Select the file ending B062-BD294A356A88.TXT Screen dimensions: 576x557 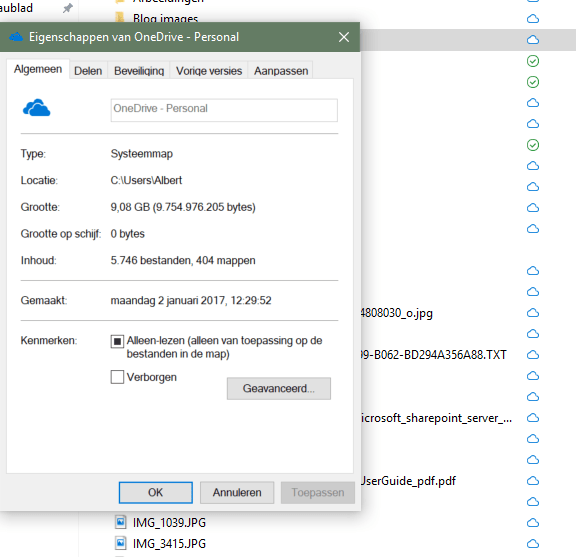point(434,355)
